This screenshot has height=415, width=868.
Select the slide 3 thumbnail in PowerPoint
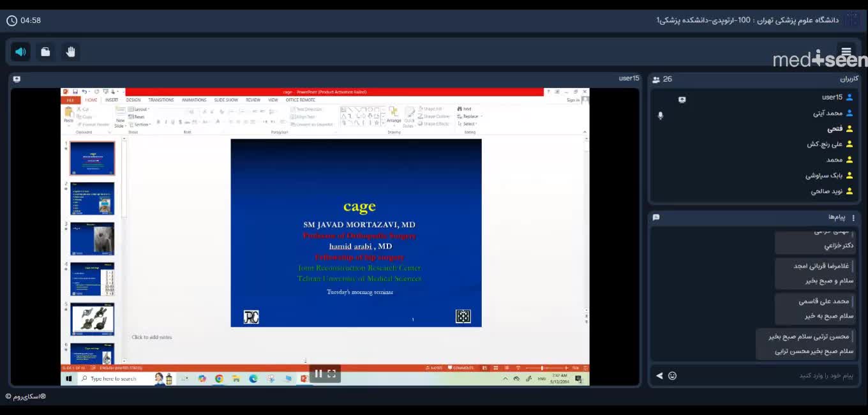(93, 239)
